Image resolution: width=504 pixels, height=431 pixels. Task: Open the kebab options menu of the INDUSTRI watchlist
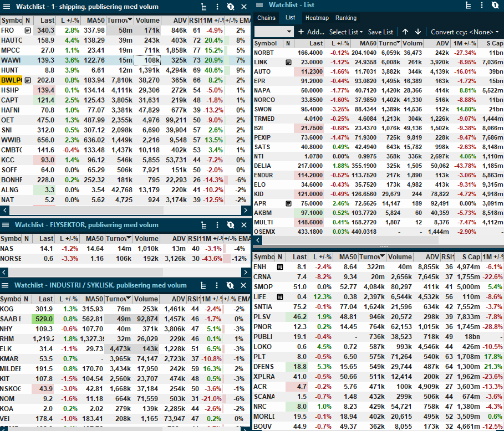tap(217, 285)
